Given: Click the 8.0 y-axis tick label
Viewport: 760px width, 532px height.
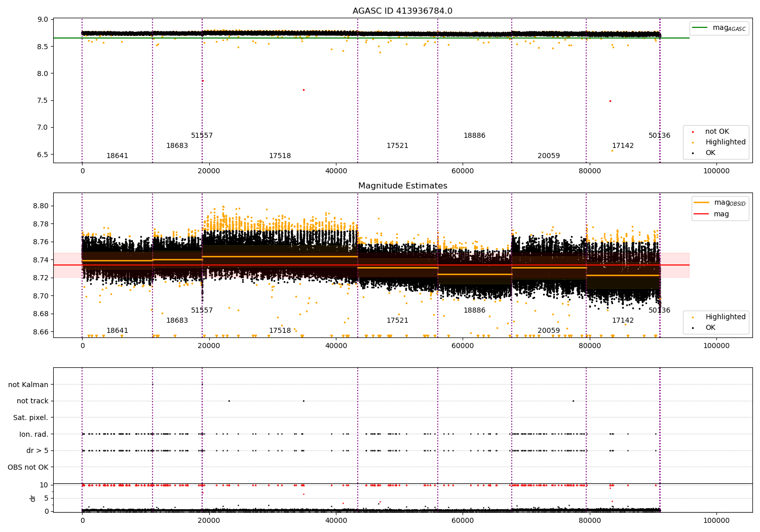Looking at the screenshot, I should [x=43, y=73].
